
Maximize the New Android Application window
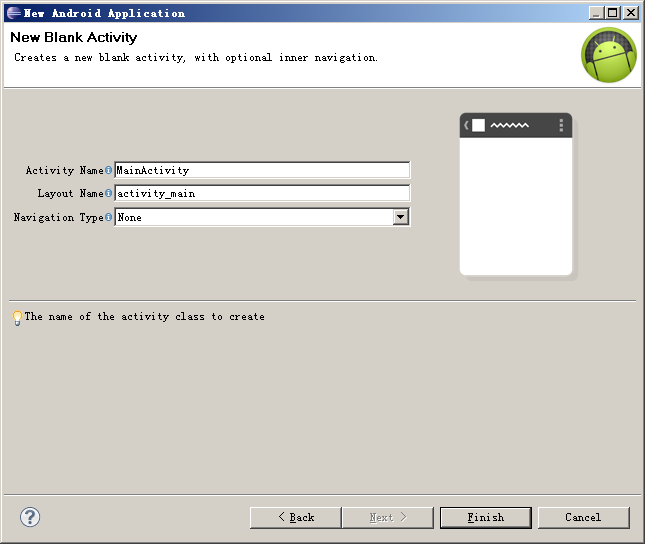[613, 13]
